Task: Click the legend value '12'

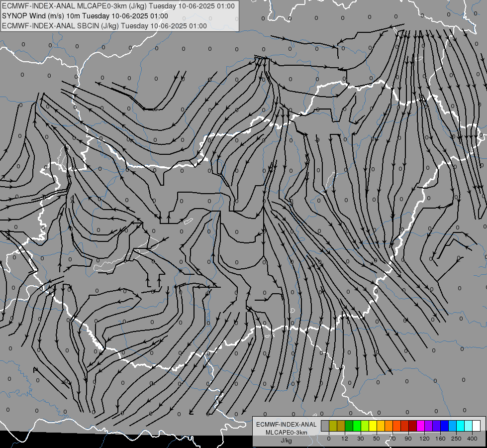Action: click(345, 439)
